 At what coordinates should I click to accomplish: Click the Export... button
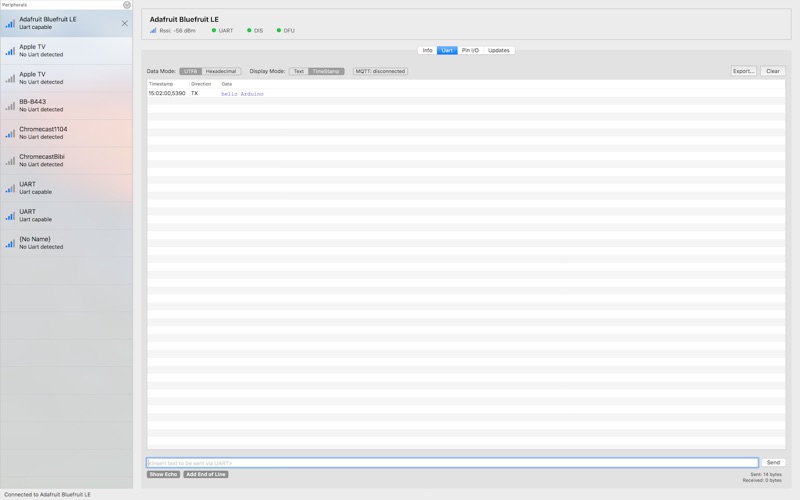click(x=743, y=71)
